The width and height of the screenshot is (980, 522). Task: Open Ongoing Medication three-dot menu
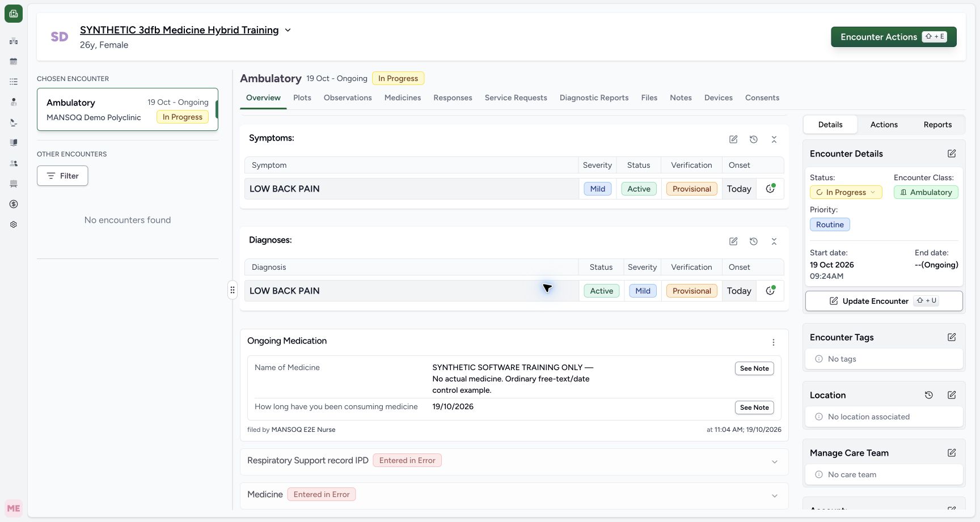pyautogui.click(x=774, y=342)
